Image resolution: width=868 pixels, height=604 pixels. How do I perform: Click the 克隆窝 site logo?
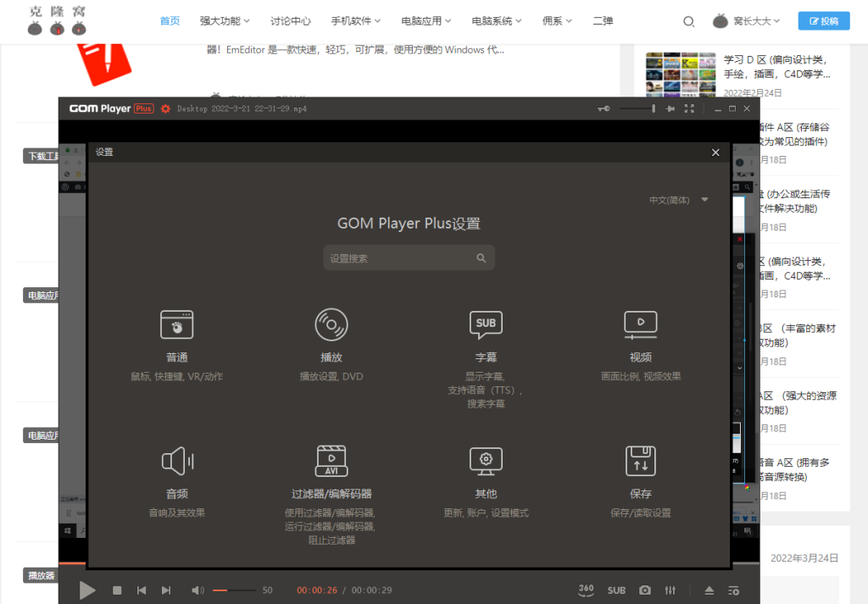pos(57,20)
